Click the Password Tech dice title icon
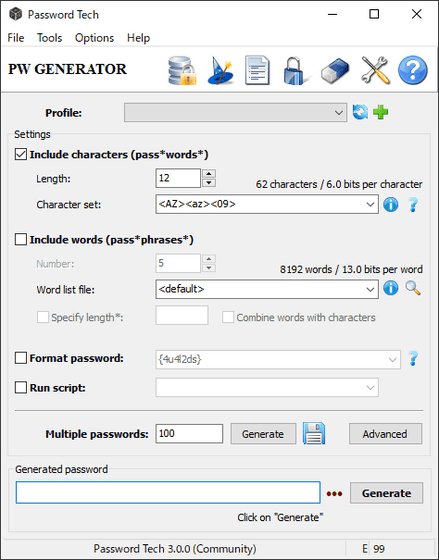 click(15, 14)
